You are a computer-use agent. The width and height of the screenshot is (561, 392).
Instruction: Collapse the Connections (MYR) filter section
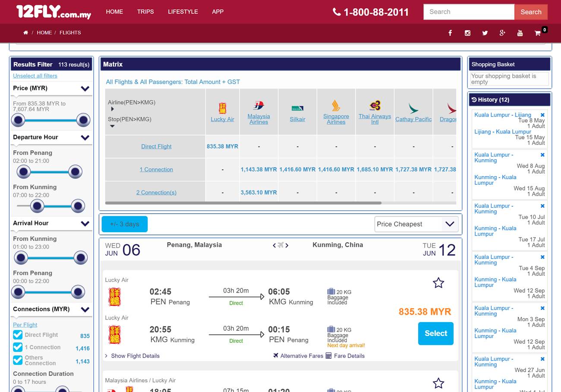[85, 310]
